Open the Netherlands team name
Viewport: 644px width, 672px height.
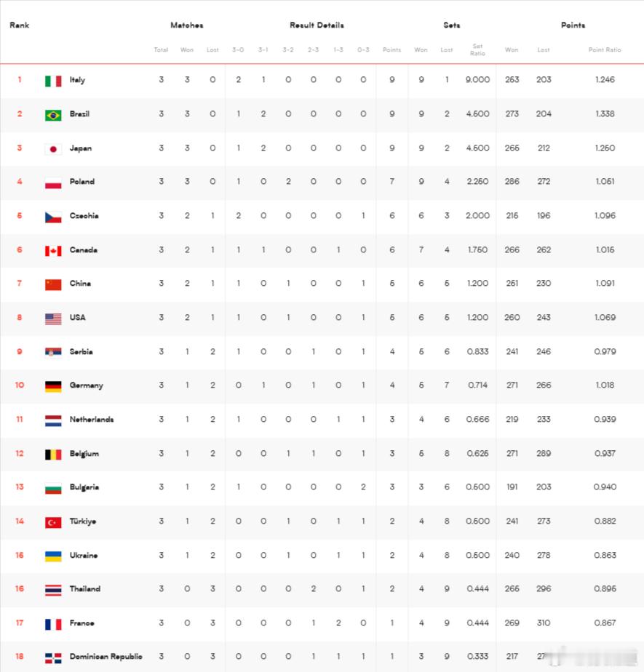point(92,419)
